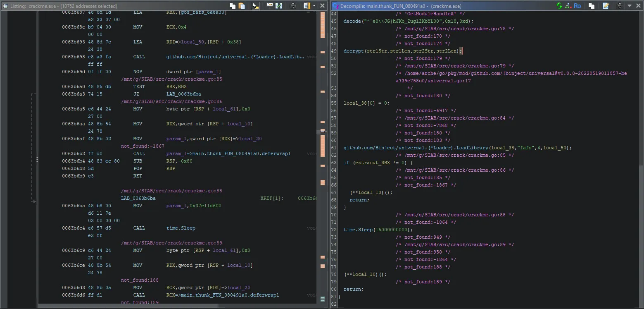Click the blue Ro icon in Decompile toolbar
The width and height of the screenshot is (644, 309).
[x=577, y=6]
